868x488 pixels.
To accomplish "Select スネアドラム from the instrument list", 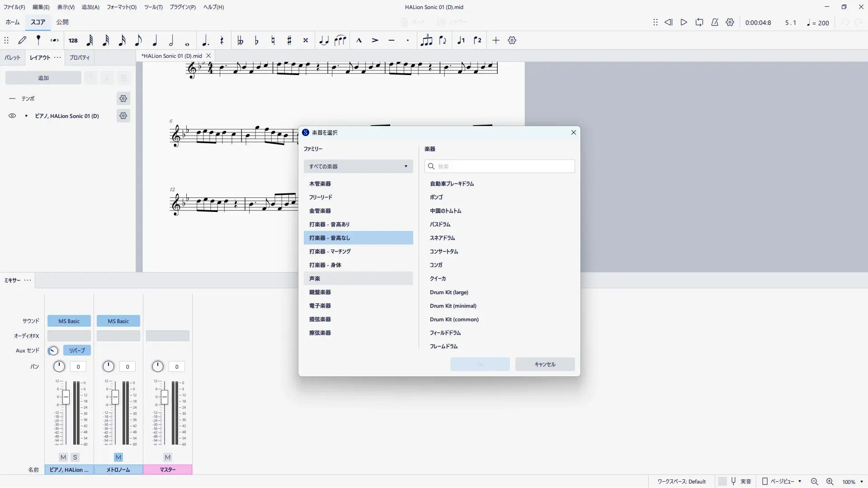I will click(442, 238).
